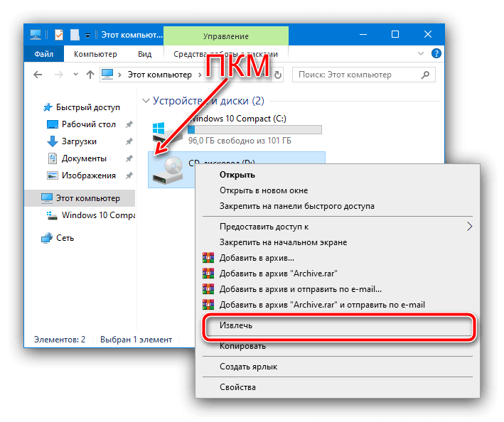Select Сеть in navigation pane
This screenshot has width=504, height=422.
coord(65,238)
